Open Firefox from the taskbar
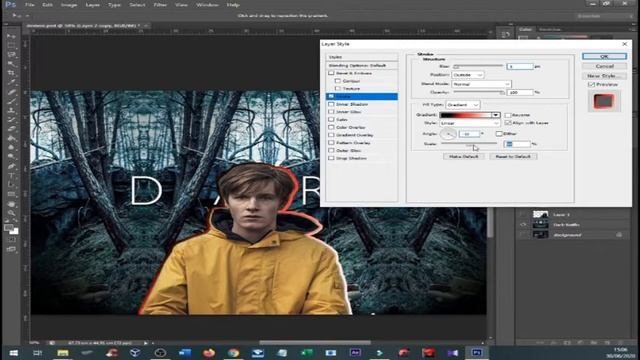 209,353
